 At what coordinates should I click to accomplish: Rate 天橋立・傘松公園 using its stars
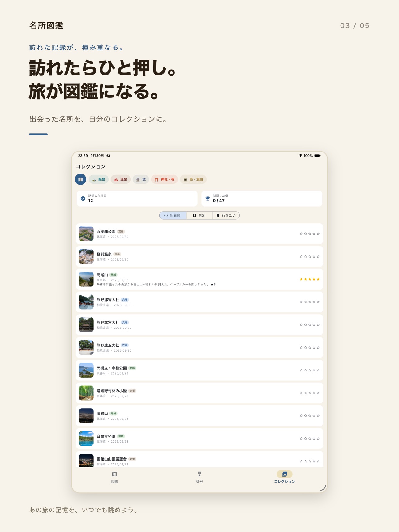pyautogui.click(x=310, y=370)
